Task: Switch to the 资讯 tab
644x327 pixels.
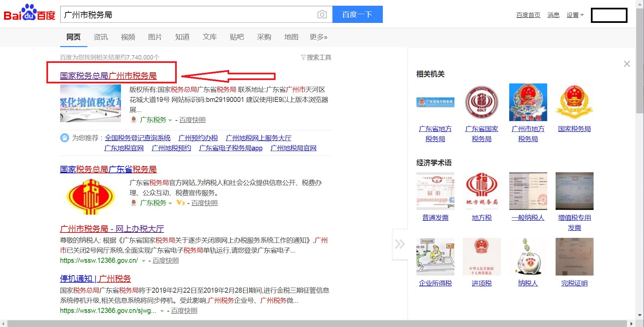Action: click(100, 37)
